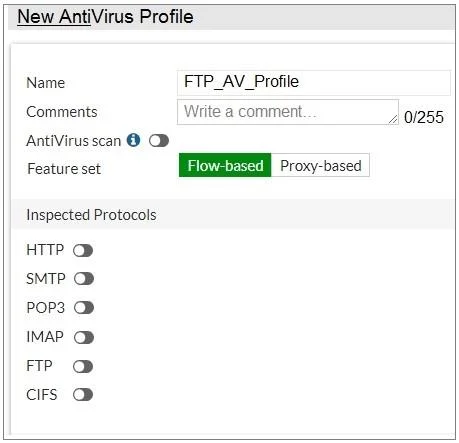Focus the Write a comment text area
Screen dimensions: 459x443
(288, 112)
